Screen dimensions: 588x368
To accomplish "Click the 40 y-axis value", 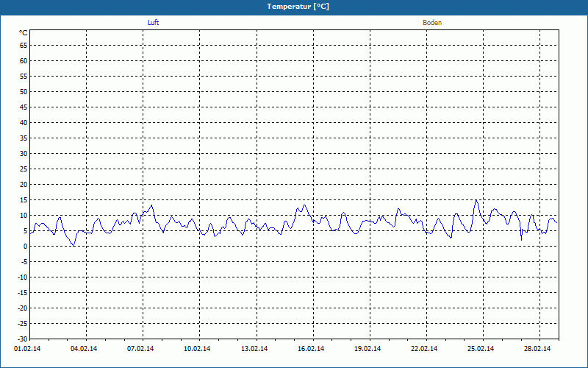I will tap(24, 122).
